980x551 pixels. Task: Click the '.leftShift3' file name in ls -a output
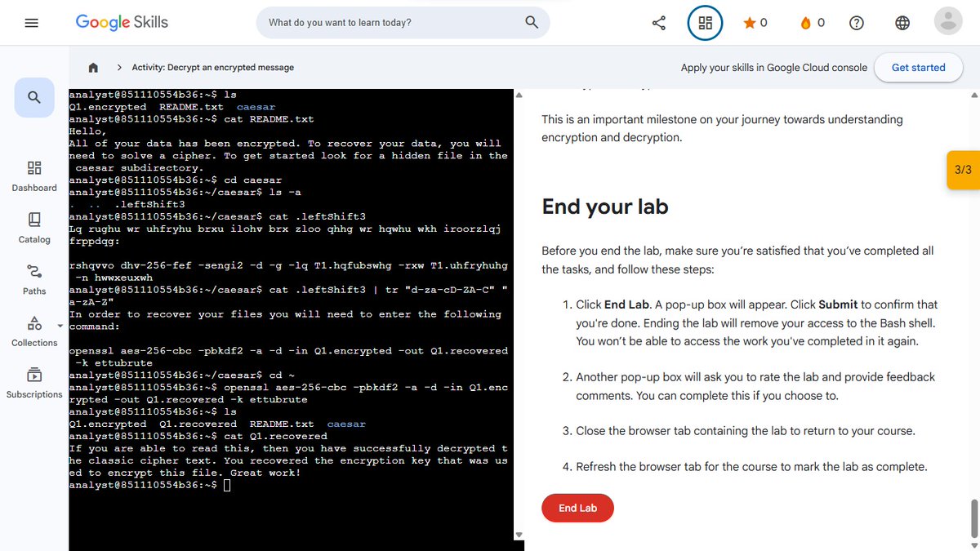point(149,204)
